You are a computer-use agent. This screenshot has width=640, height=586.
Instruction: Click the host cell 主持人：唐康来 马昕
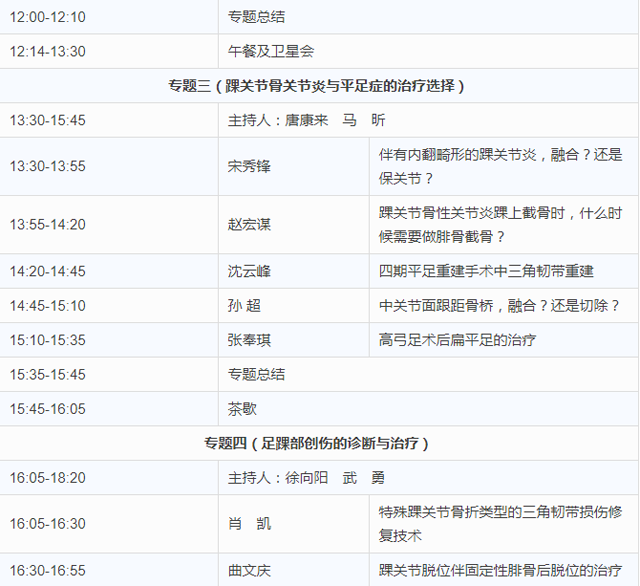[x=306, y=120]
